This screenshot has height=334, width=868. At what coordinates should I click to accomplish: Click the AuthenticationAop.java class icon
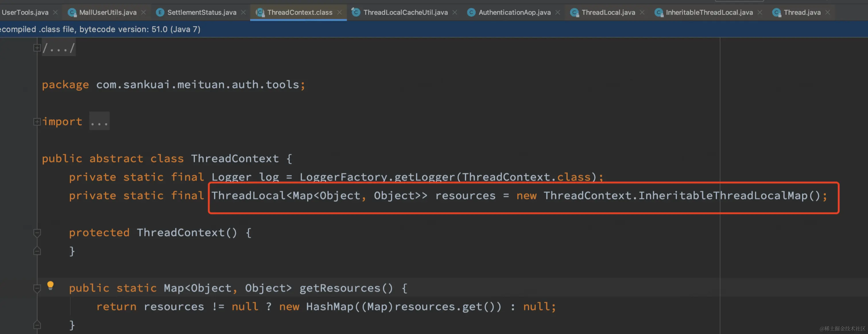pyautogui.click(x=471, y=12)
